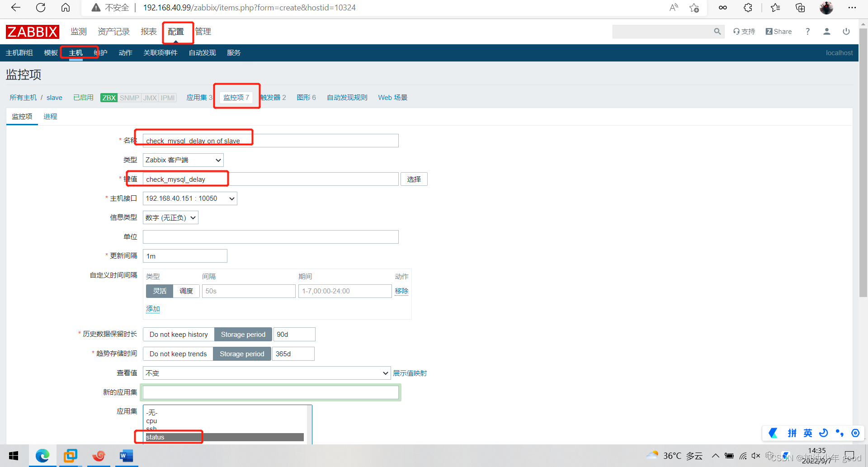Open 资产记录 top menu
The image size is (868, 467).
(x=113, y=31)
